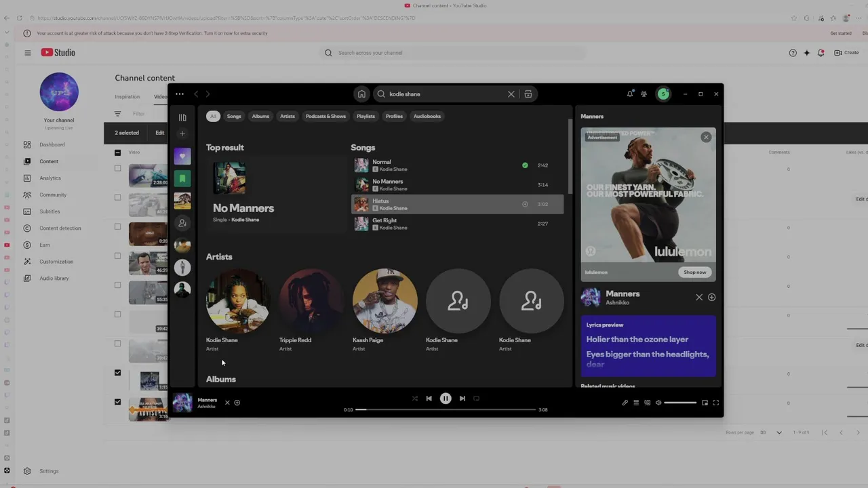The image size is (868, 488).
Task: Select the Songs filter chip
Action: click(234, 116)
